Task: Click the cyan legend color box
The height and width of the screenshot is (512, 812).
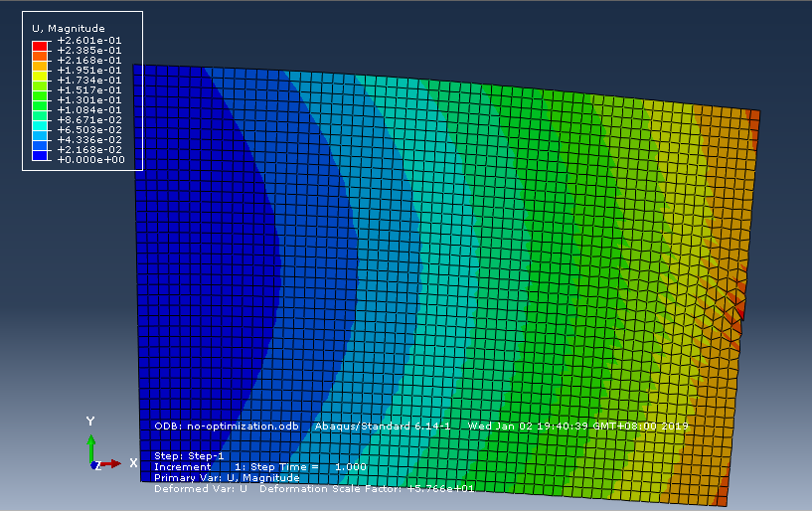Action: click(40, 125)
